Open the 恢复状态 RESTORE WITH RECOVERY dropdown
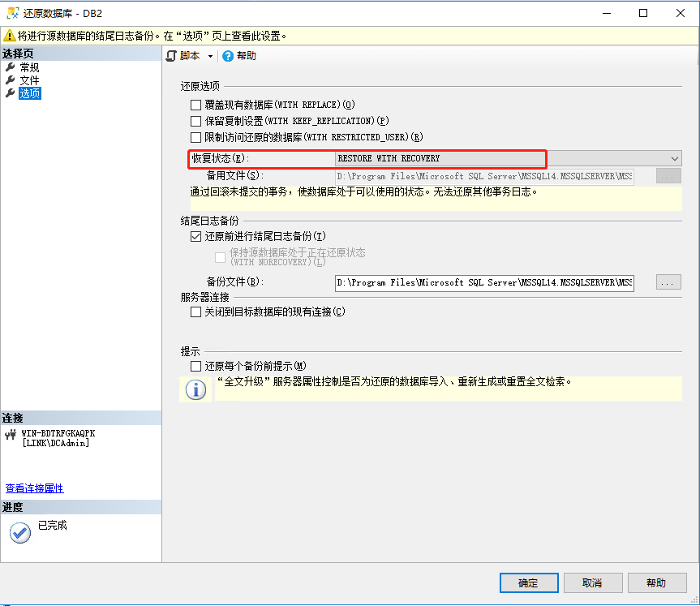Viewport: 700px width, 606px height. point(508,158)
